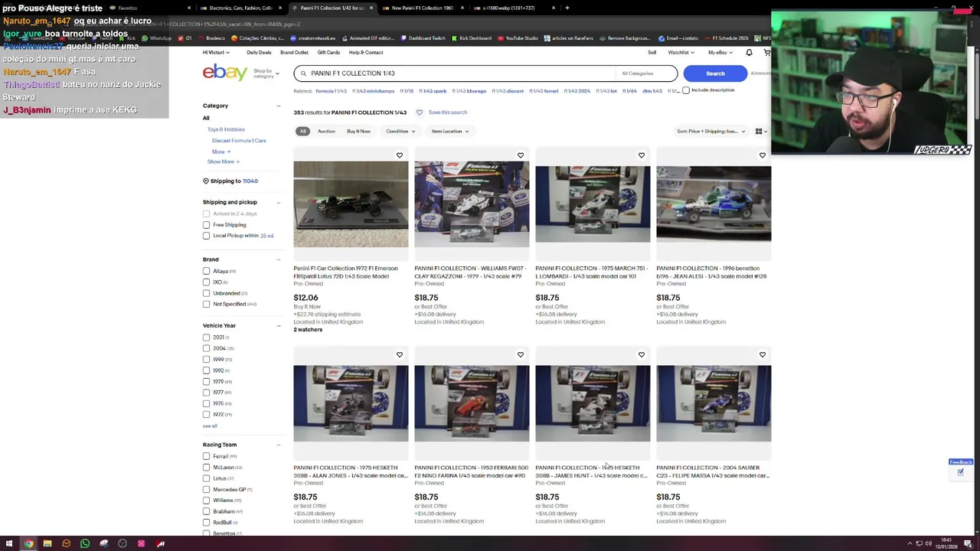Check the Local Pickup within filter

pyautogui.click(x=206, y=236)
